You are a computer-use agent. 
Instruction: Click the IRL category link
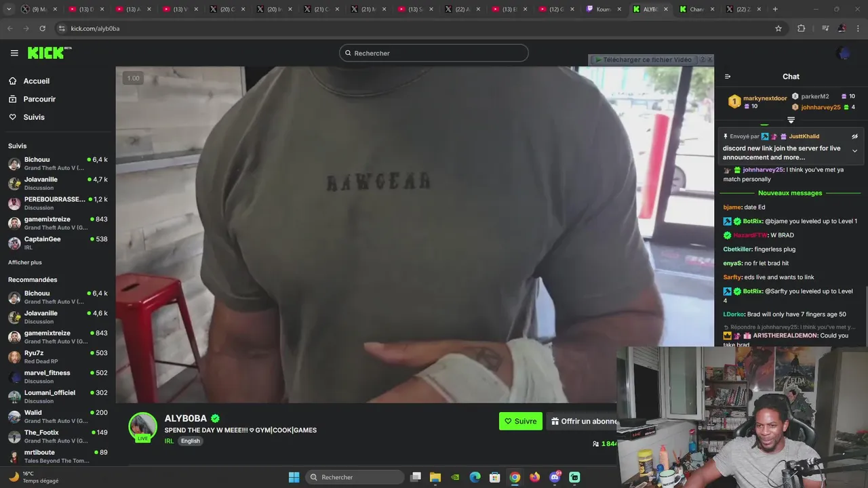169,441
